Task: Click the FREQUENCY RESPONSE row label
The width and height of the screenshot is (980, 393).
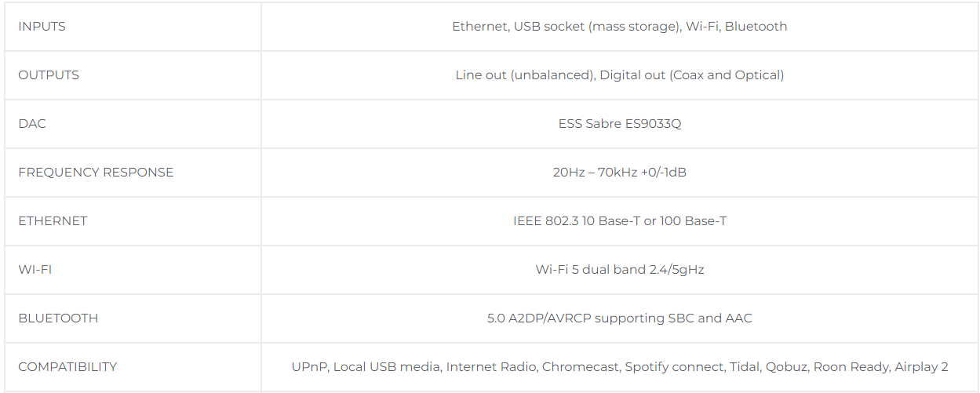Action: (x=96, y=173)
